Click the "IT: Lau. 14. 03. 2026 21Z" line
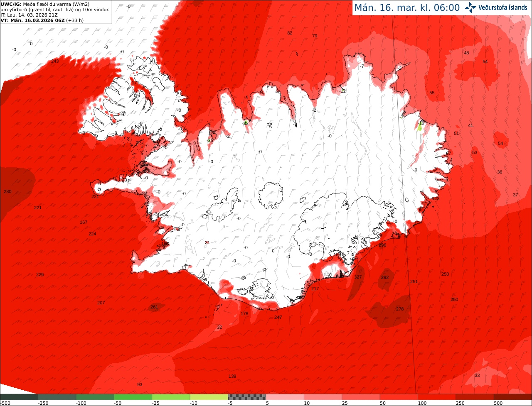The width and height of the screenshot is (532, 406). point(29,15)
